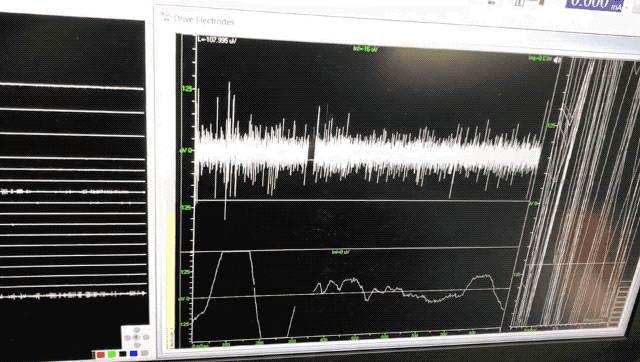Click the green threshold label on lower trace

tap(340, 252)
